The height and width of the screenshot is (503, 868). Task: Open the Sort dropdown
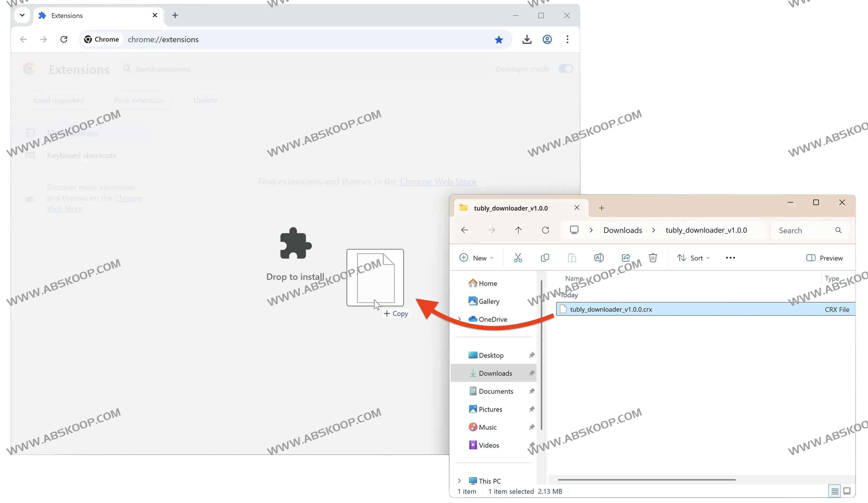[x=693, y=258]
